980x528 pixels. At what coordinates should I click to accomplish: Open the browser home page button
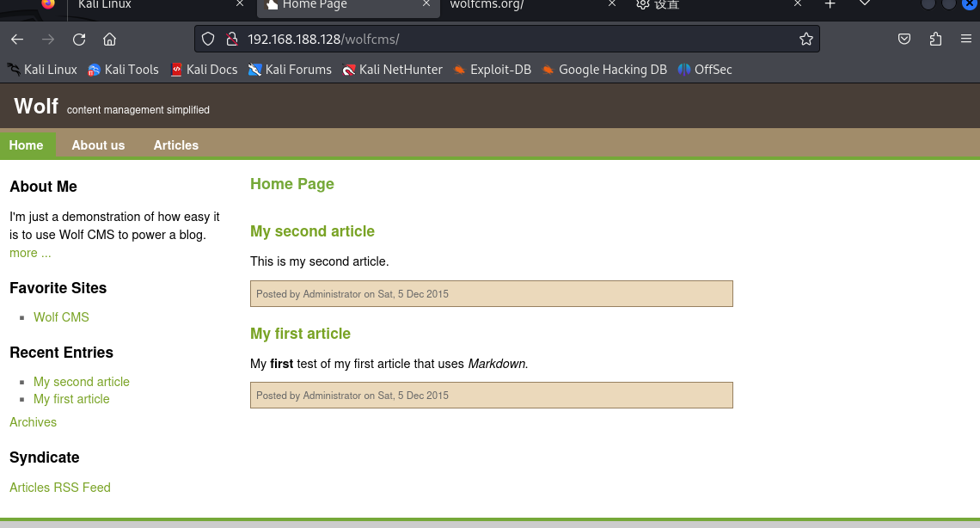pyautogui.click(x=109, y=40)
